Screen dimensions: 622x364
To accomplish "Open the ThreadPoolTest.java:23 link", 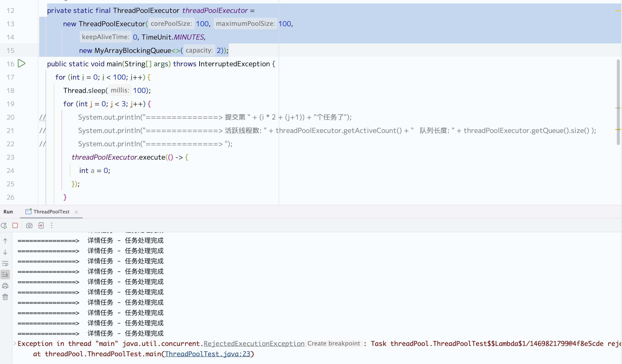I will pos(207,354).
